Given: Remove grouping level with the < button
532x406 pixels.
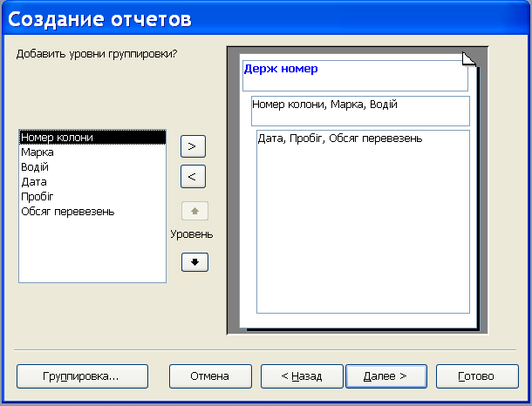Looking at the screenshot, I should pos(193,176).
